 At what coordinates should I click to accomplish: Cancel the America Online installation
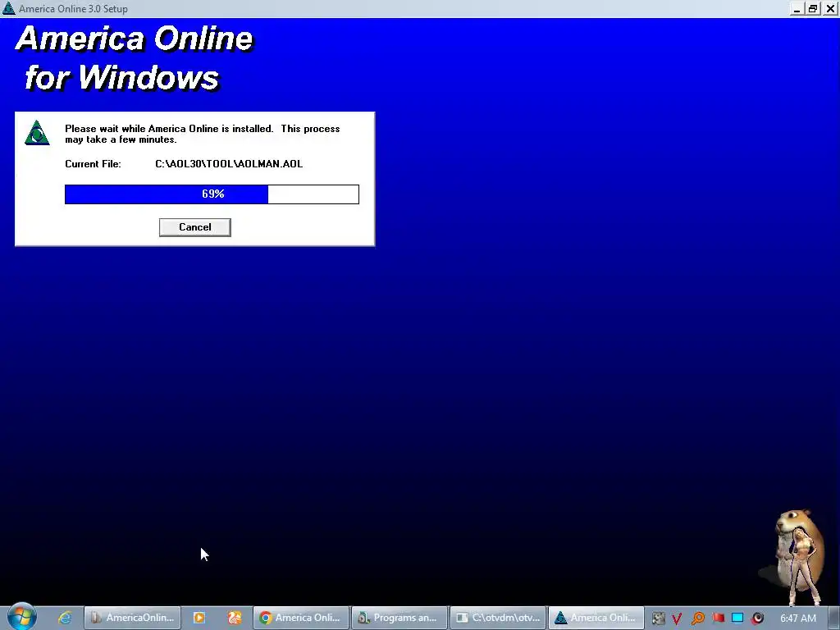[195, 227]
